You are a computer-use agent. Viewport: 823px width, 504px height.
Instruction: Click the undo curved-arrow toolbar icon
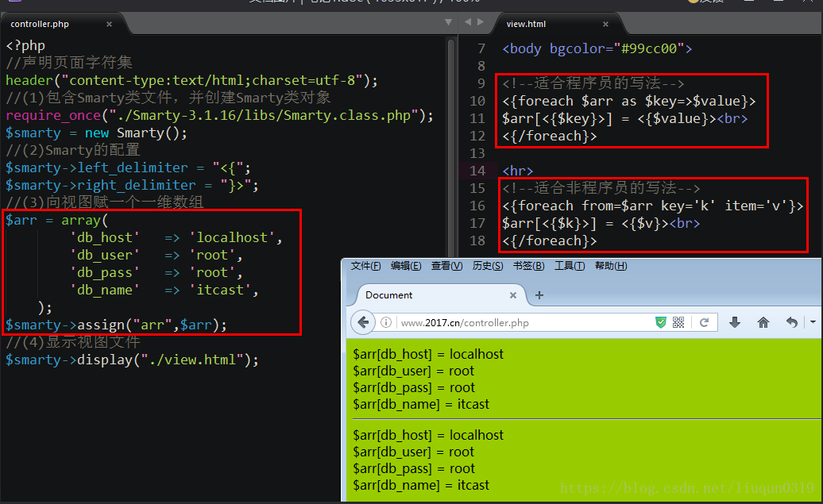(x=791, y=322)
